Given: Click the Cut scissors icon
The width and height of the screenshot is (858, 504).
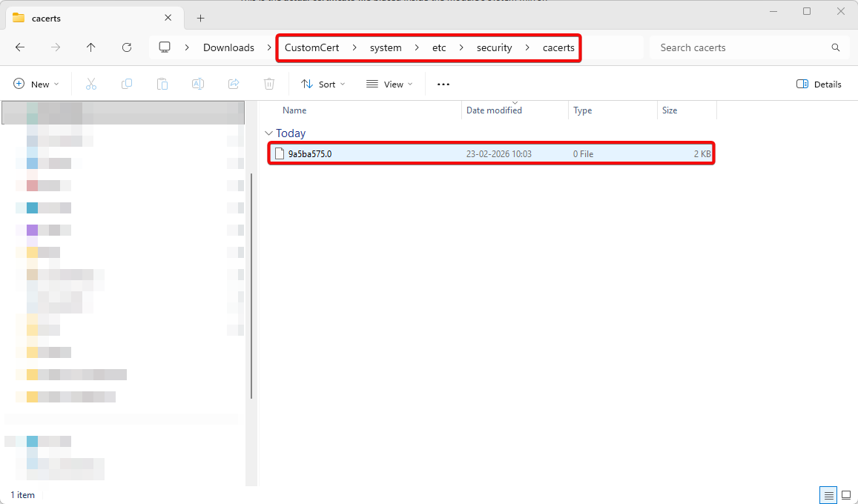Looking at the screenshot, I should click(x=91, y=84).
